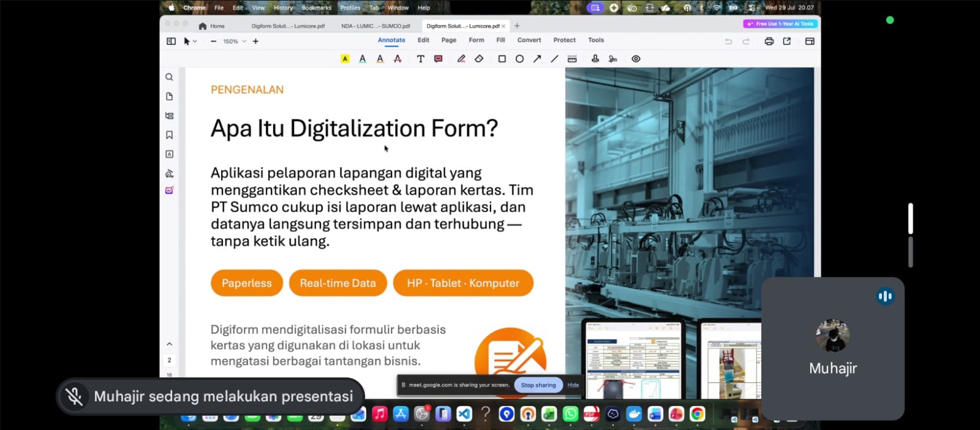Open the Tools tab
Image resolution: width=980 pixels, height=430 pixels.
click(596, 40)
